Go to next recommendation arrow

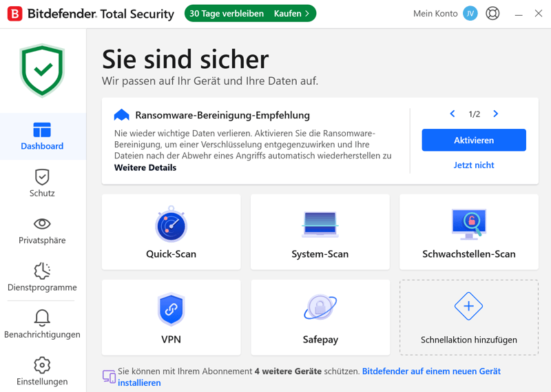coord(495,114)
